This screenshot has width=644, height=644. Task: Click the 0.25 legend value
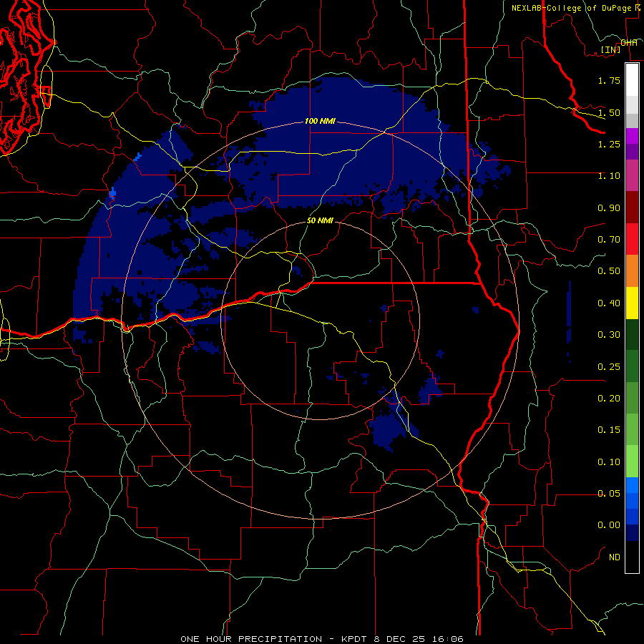(609, 367)
